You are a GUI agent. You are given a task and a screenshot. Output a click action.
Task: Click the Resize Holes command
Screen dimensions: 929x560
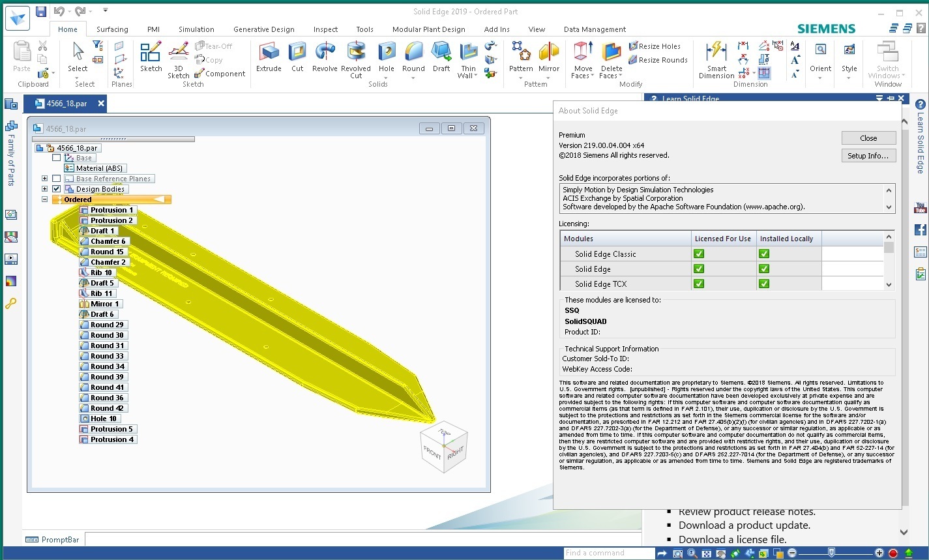[x=655, y=46]
